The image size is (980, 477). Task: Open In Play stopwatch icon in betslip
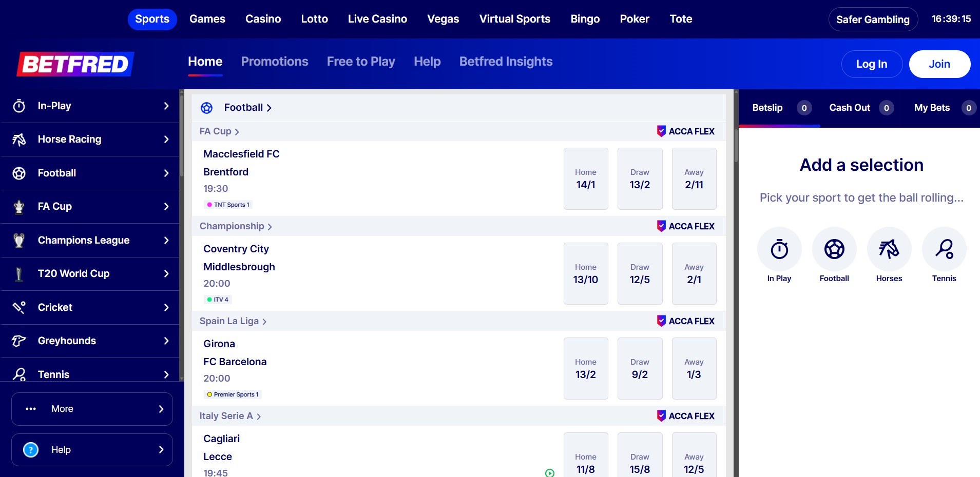pos(779,249)
